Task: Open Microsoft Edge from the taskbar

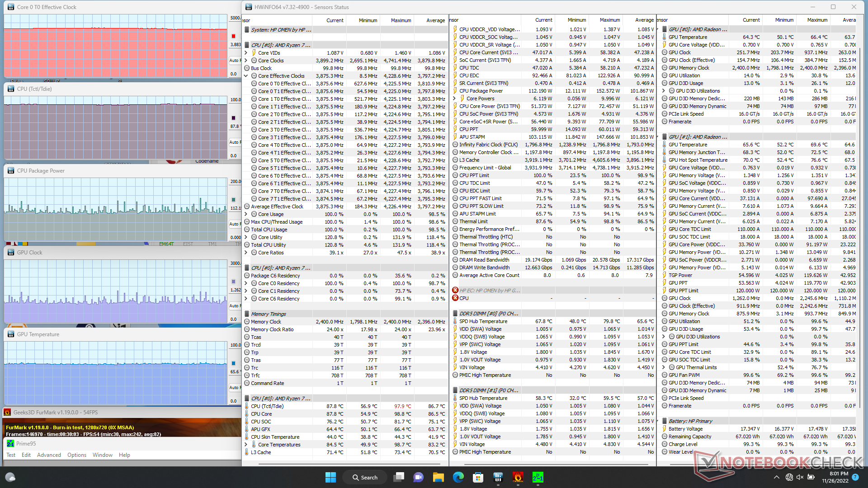Action: point(458,477)
